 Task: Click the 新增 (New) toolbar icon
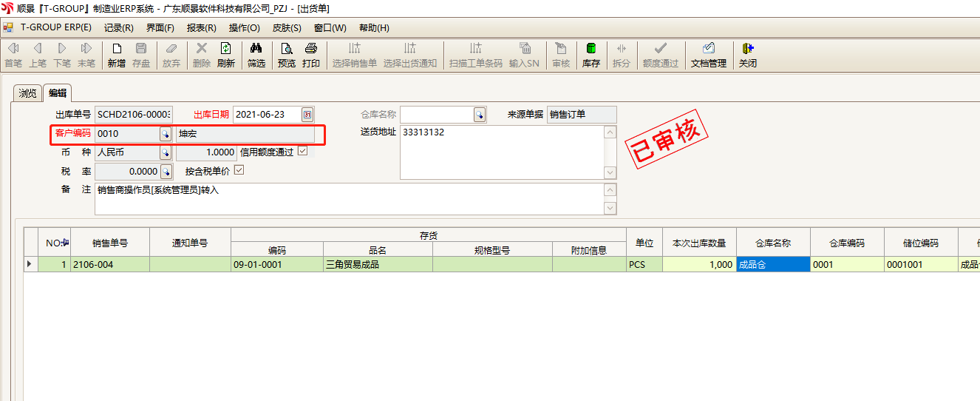pyautogui.click(x=116, y=55)
